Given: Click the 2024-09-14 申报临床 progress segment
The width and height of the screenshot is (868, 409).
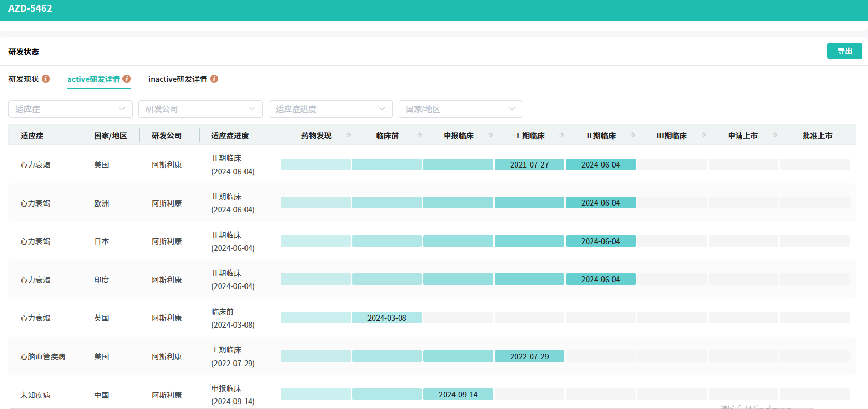Looking at the screenshot, I should click(x=458, y=395).
